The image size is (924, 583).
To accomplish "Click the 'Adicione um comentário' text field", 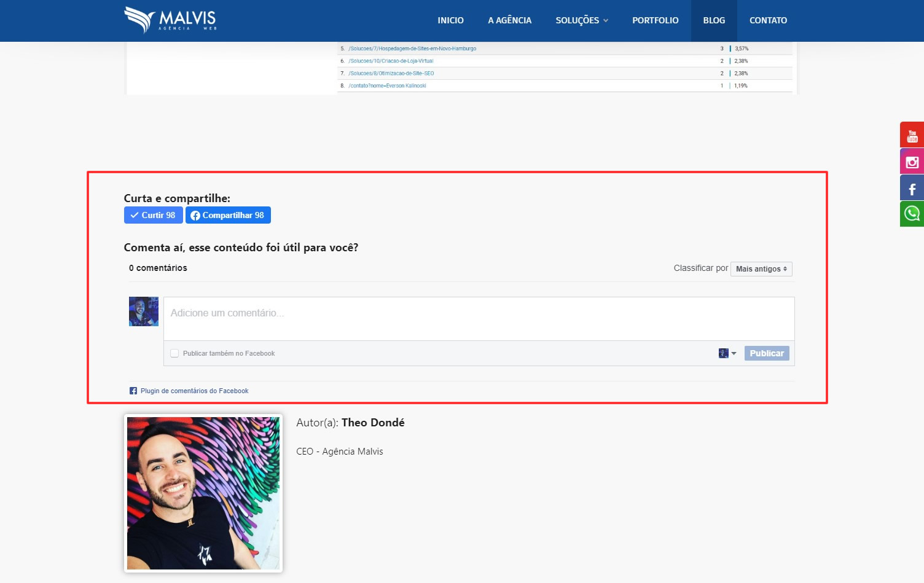I will (x=479, y=319).
